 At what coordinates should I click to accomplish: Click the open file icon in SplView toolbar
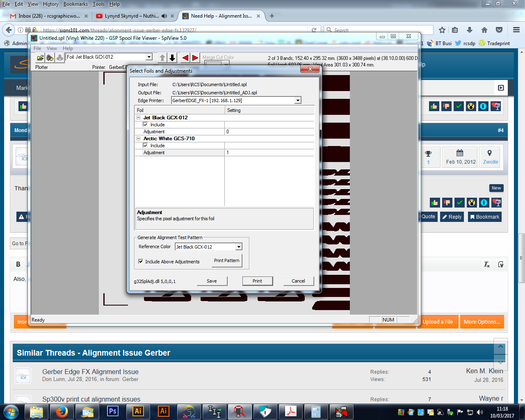click(40, 58)
